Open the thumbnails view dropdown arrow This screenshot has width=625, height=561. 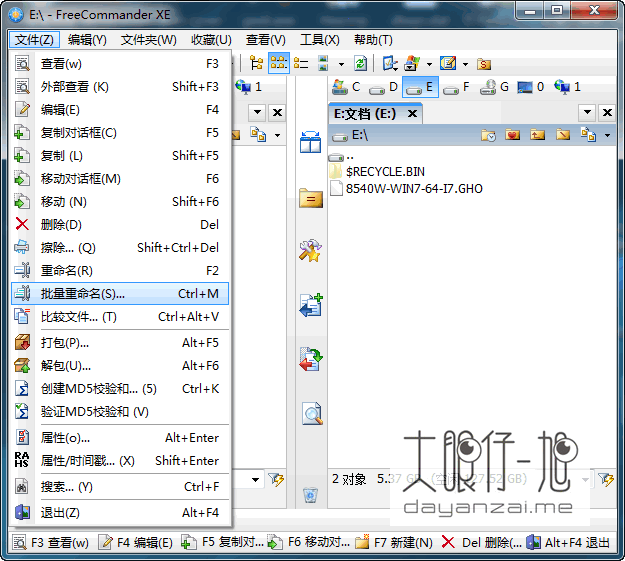341,64
